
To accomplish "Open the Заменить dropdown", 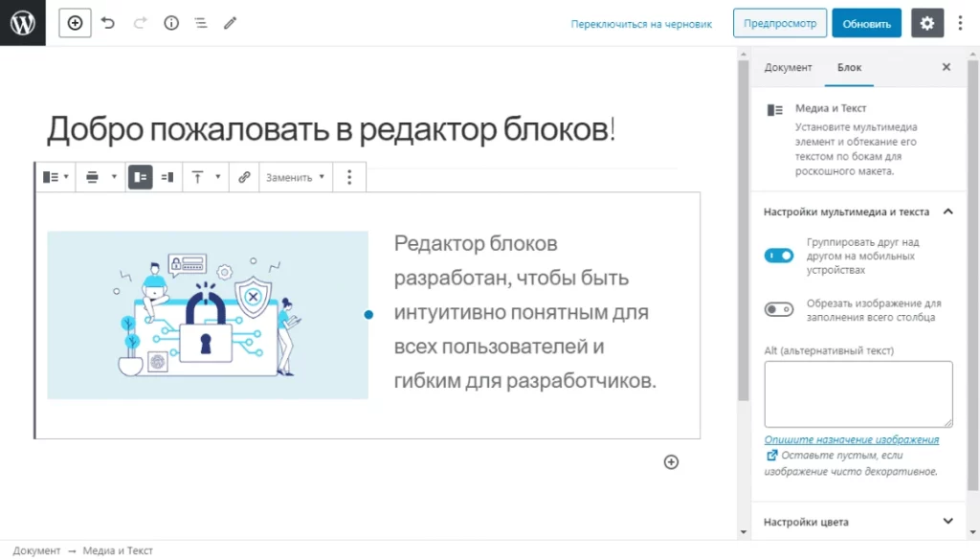I will click(x=294, y=177).
